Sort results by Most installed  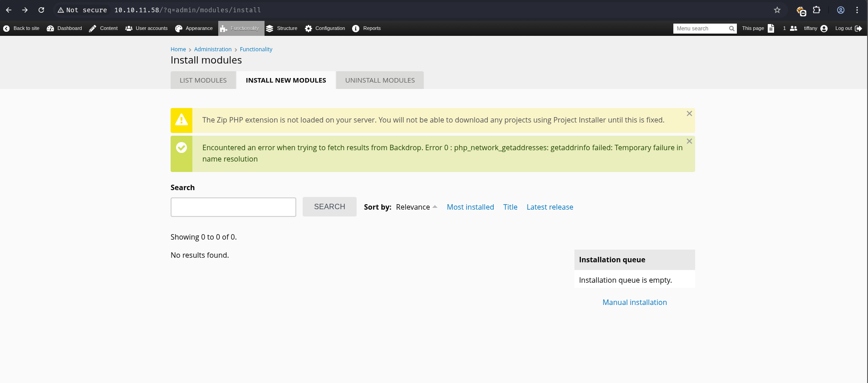pyautogui.click(x=470, y=207)
